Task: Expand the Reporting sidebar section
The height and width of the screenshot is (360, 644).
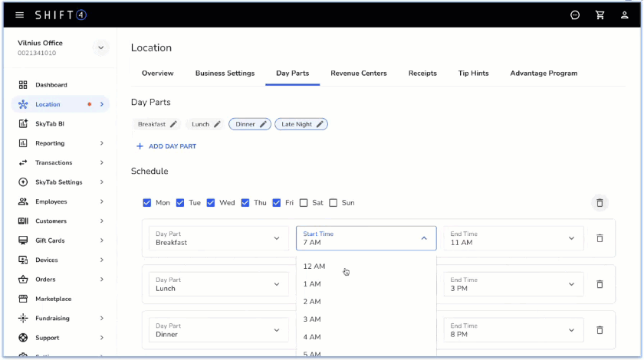Action: pyautogui.click(x=101, y=143)
